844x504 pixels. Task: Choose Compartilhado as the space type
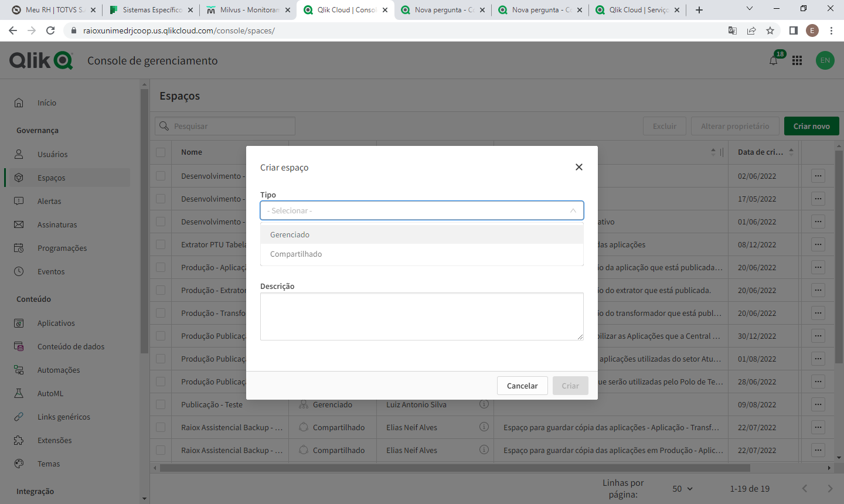[295, 254]
